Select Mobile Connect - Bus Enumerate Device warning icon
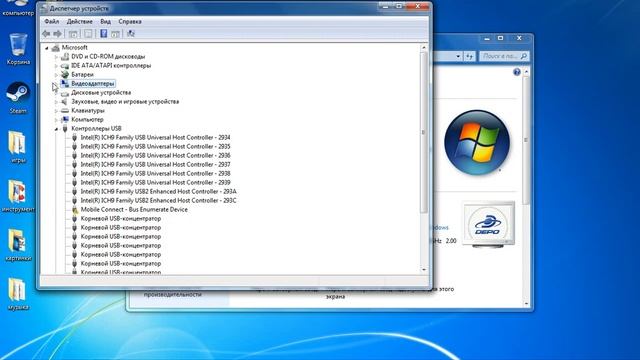This screenshot has height=360, width=640. [75, 210]
